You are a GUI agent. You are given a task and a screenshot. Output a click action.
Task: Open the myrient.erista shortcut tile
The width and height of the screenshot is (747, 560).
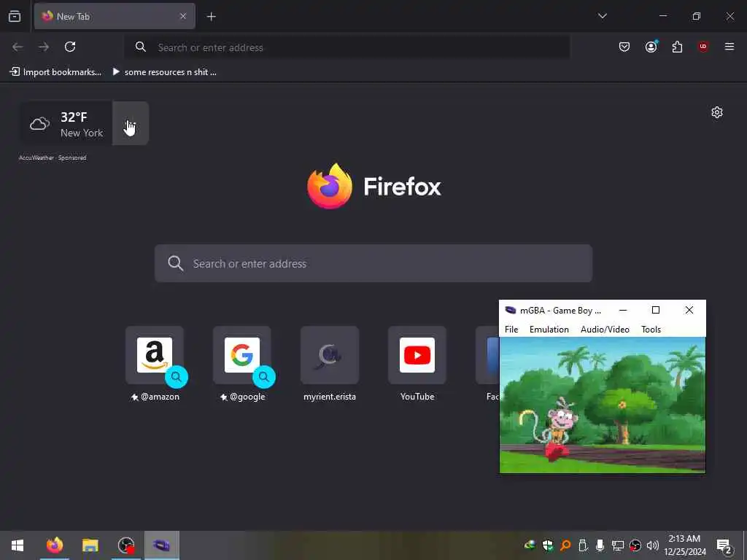tap(330, 365)
